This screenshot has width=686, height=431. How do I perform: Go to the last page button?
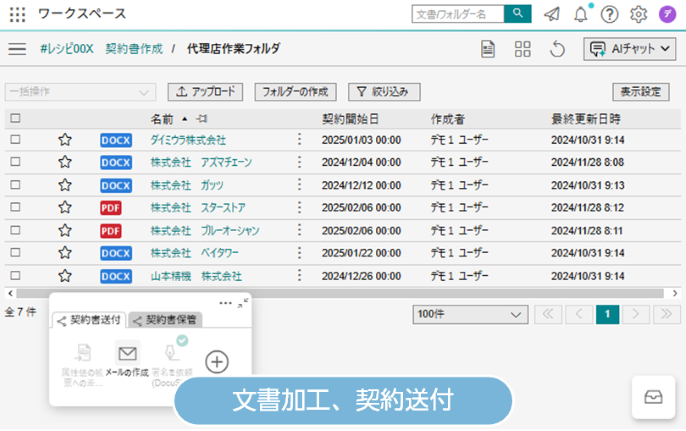[x=667, y=314]
